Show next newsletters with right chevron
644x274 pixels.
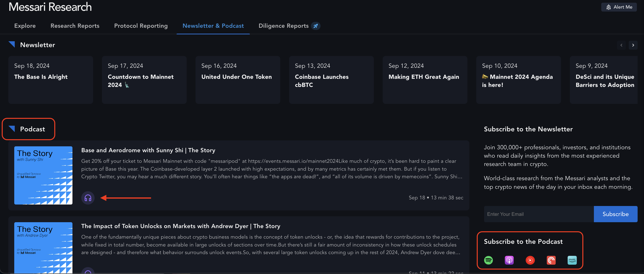click(633, 45)
